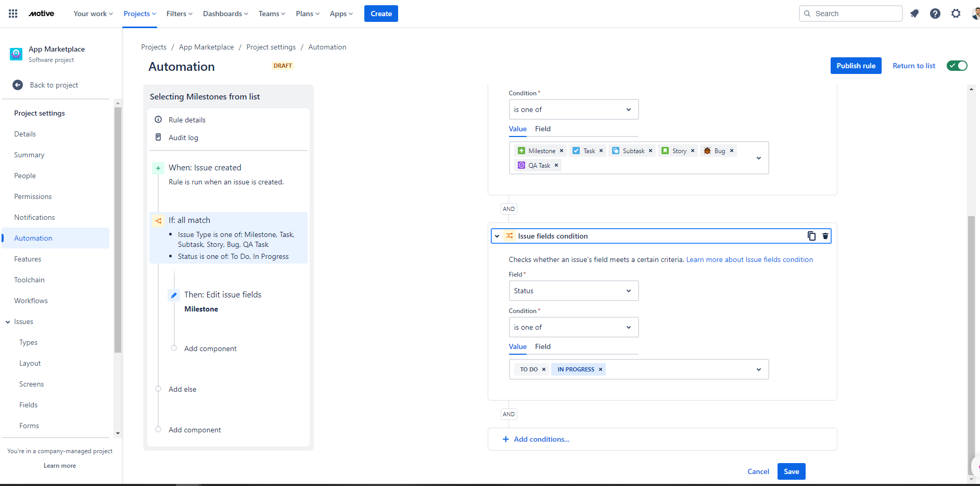Screen dimensions: 980x486
Task: Remove TO DO status value
Action: tap(544, 369)
